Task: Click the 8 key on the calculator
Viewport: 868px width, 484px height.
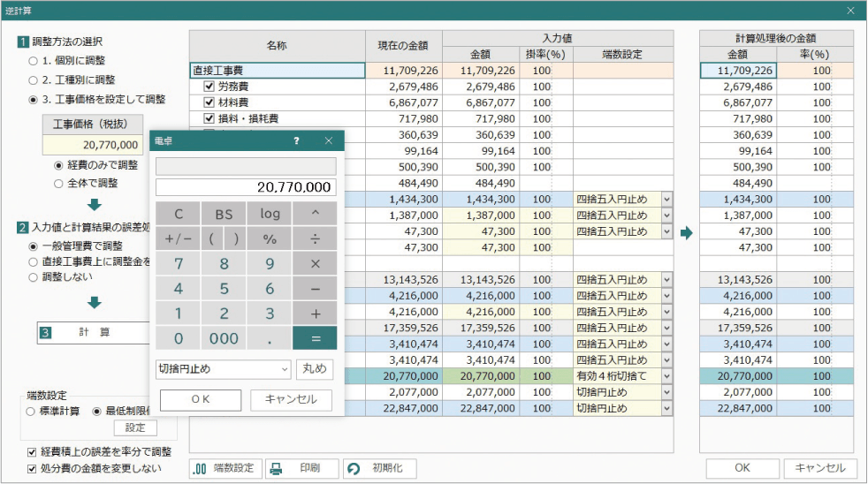Action: (224, 264)
